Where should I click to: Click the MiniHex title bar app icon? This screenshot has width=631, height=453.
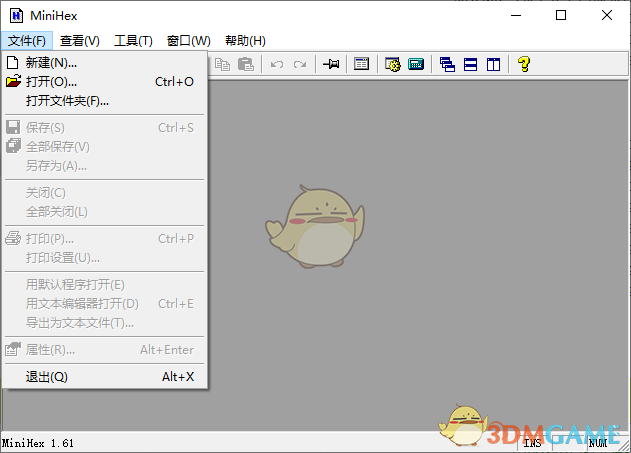point(16,15)
